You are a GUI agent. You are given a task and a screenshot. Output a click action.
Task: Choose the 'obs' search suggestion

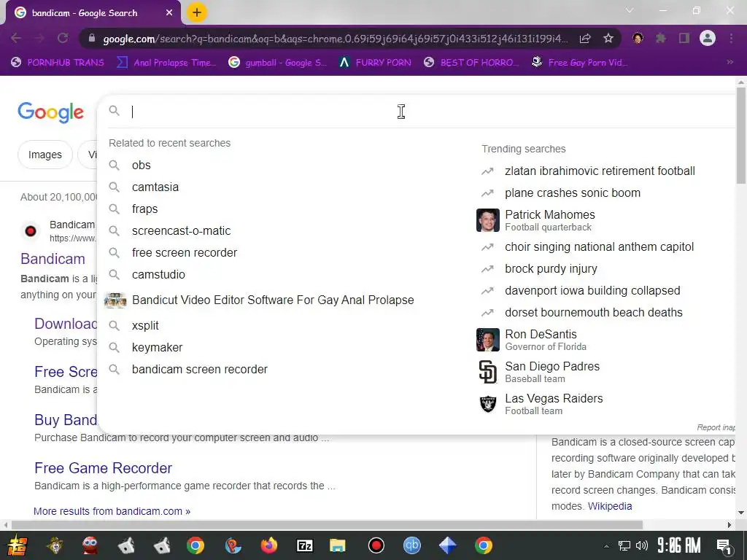coord(141,166)
